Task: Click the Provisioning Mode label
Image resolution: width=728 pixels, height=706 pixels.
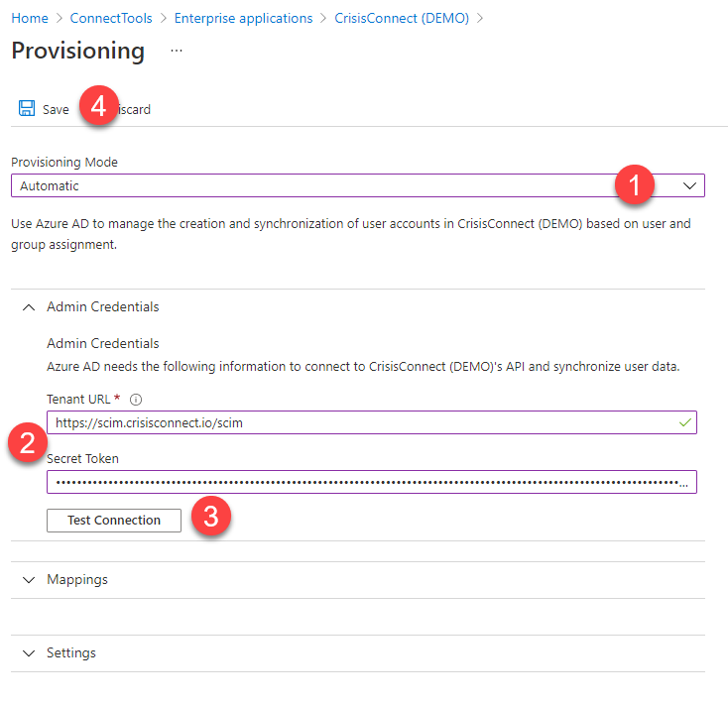Action: tap(64, 162)
